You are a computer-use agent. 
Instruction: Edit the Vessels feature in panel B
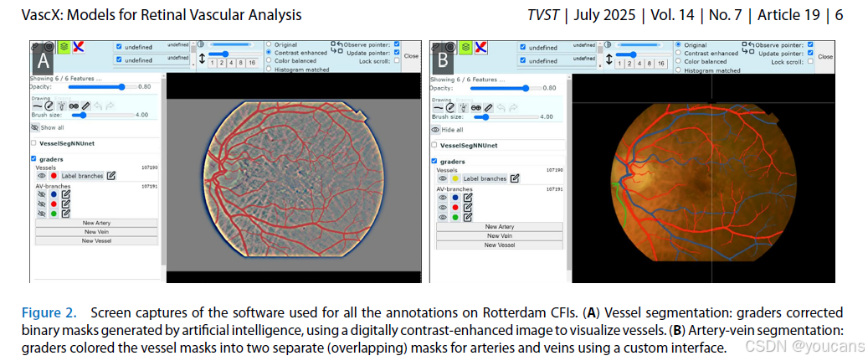click(515, 178)
